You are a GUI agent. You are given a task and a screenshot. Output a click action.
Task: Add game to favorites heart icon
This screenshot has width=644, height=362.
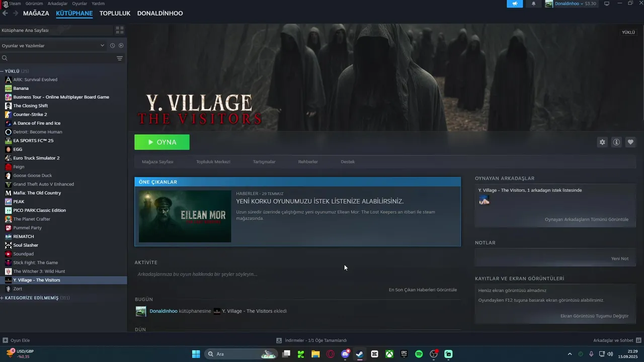tap(630, 142)
